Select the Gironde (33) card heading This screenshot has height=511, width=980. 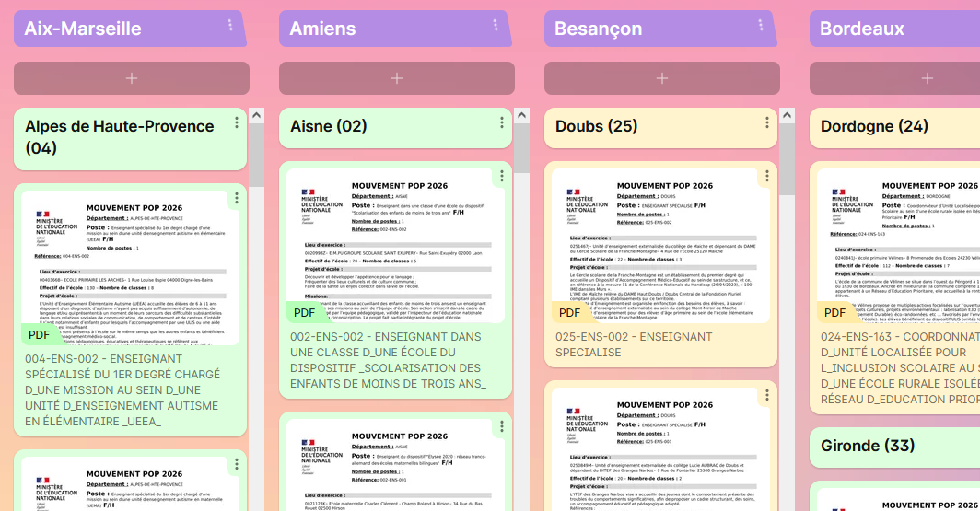pos(868,446)
